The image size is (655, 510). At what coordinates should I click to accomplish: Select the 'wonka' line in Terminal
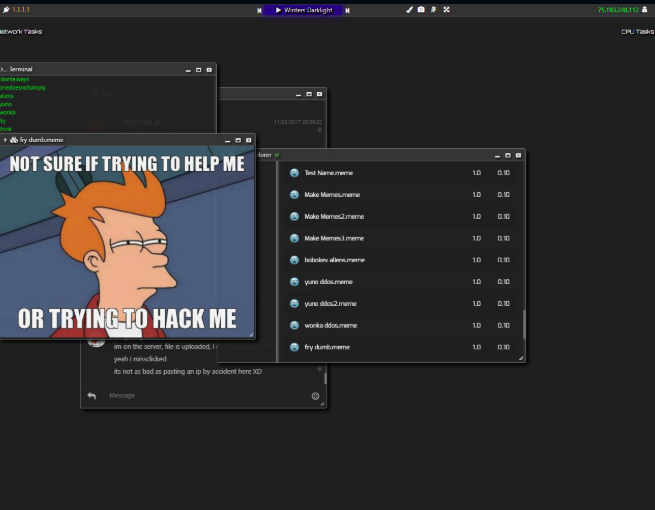pyautogui.click(x=8, y=113)
